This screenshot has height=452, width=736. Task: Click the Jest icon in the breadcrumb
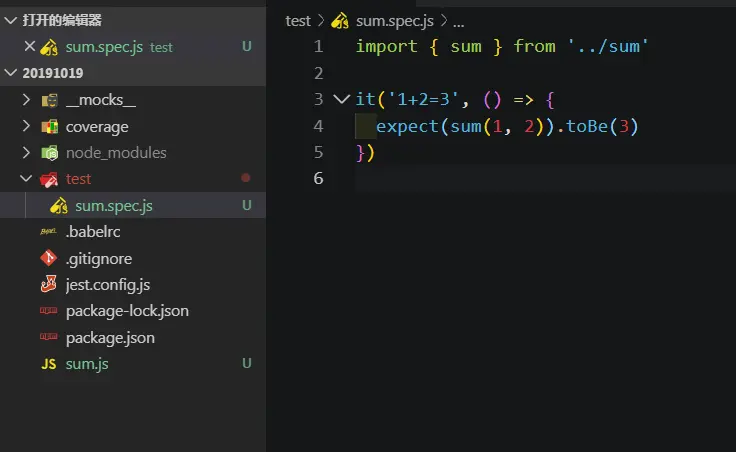click(x=340, y=21)
